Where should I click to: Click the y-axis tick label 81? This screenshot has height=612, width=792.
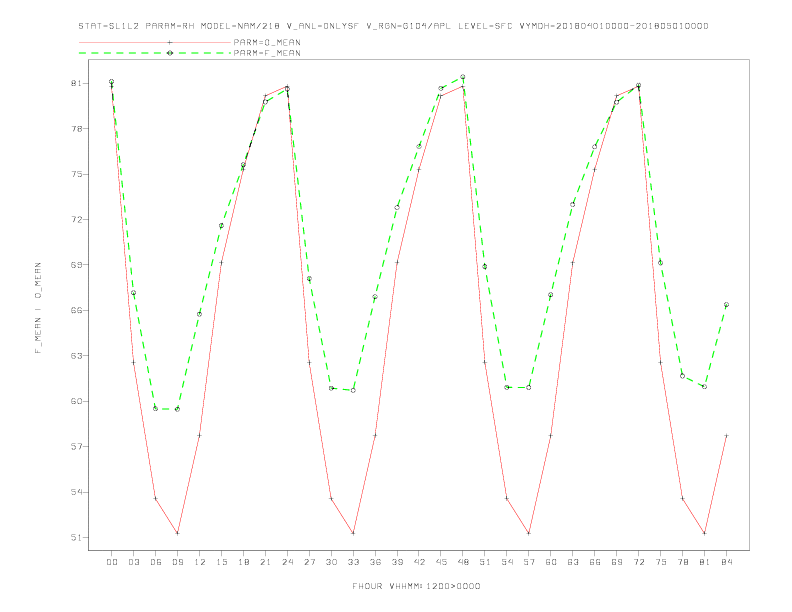click(x=76, y=83)
